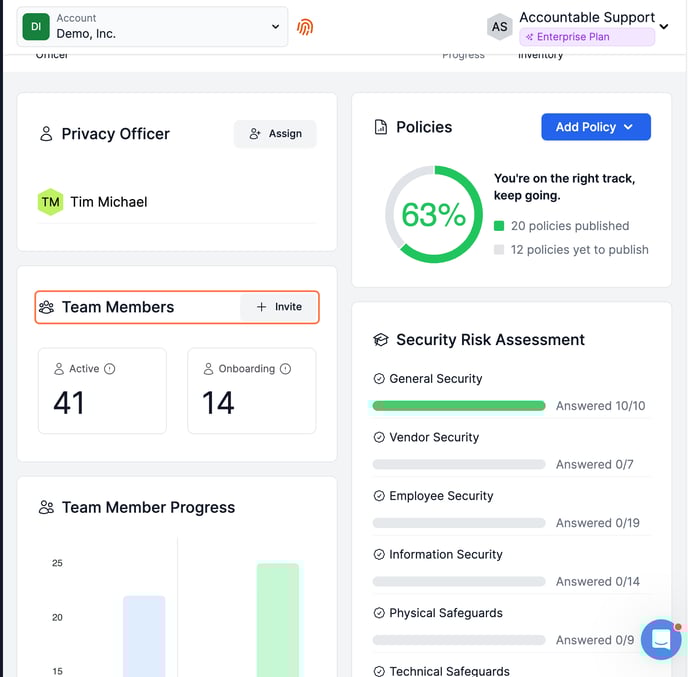Click the 'Answered 0/9' text
This screenshot has height=677, width=688.
(x=595, y=640)
